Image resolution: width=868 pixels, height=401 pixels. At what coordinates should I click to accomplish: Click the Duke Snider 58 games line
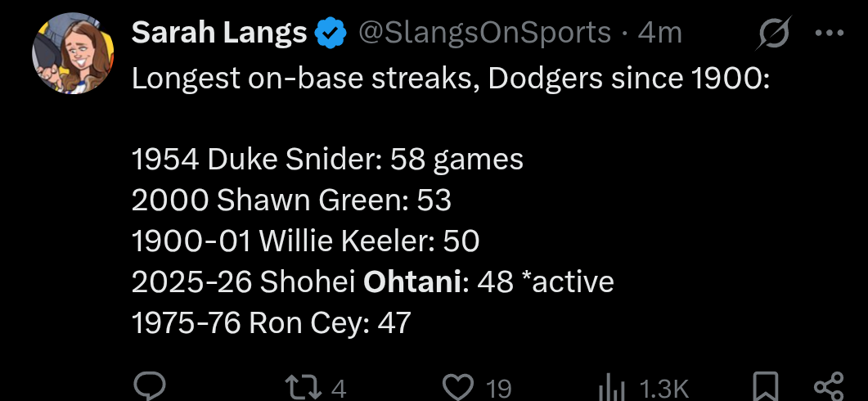327,159
